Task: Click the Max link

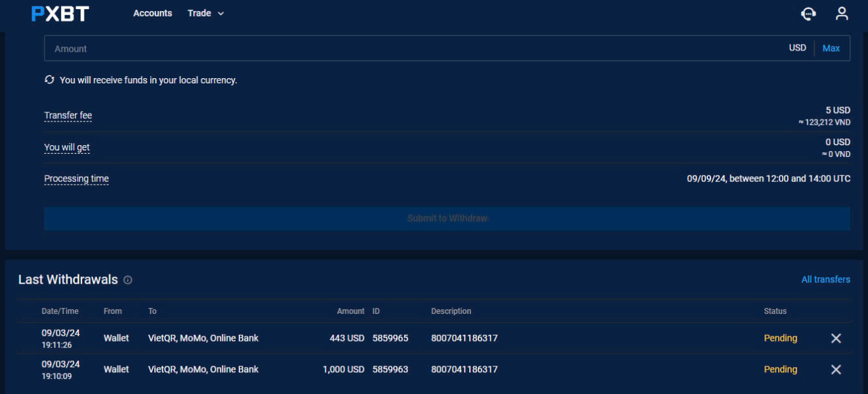Action: tap(831, 48)
